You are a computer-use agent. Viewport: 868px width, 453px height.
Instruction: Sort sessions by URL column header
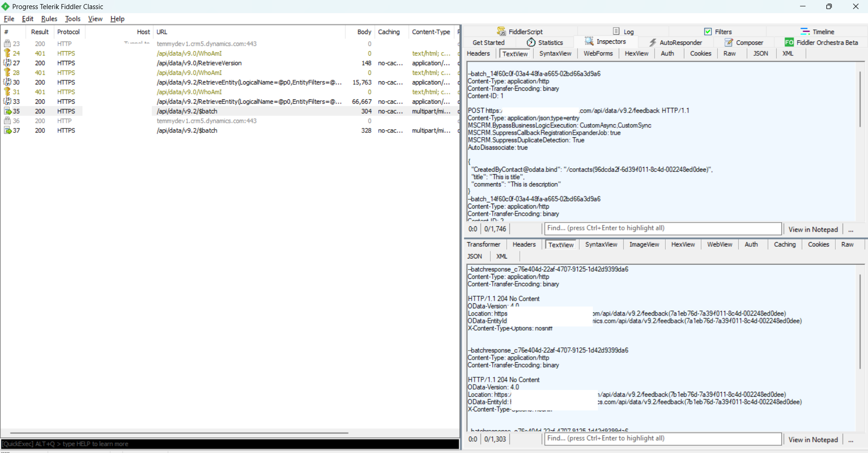pyautogui.click(x=249, y=32)
